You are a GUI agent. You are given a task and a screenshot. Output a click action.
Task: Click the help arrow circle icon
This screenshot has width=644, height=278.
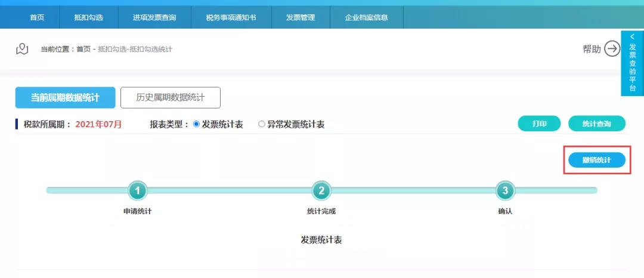coord(612,49)
